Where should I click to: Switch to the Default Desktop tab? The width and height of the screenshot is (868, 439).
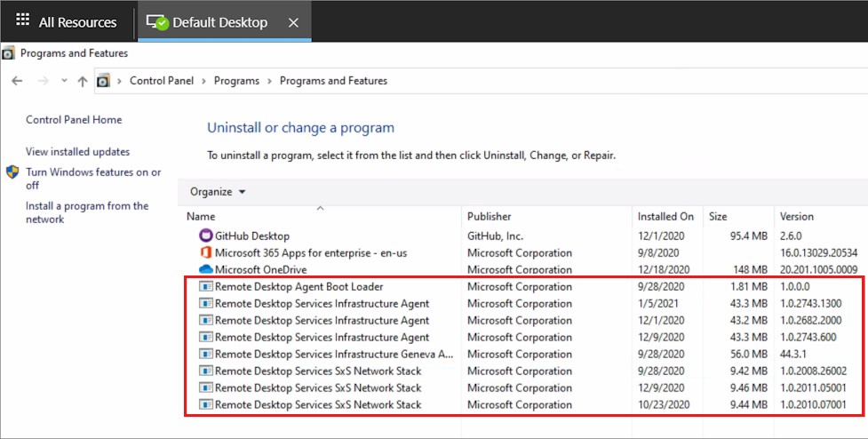[x=224, y=21]
